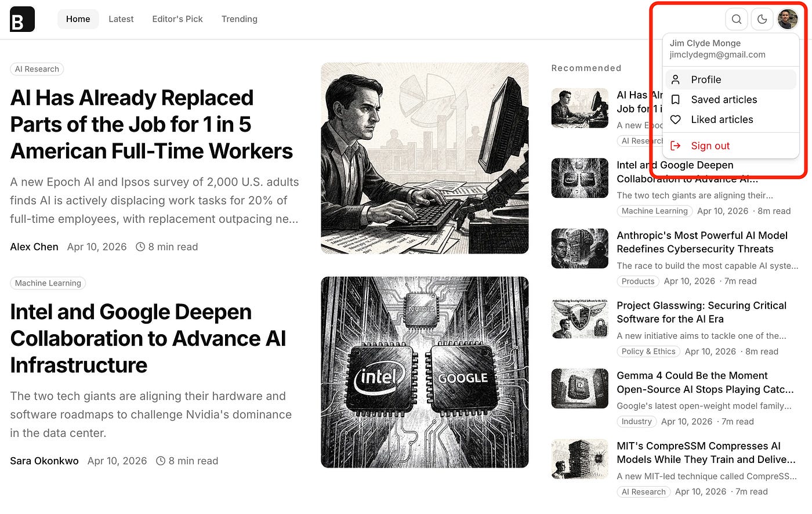Viewport: 812px width, 514px height.
Task: Select Saved articles menu entry
Action: click(731, 100)
